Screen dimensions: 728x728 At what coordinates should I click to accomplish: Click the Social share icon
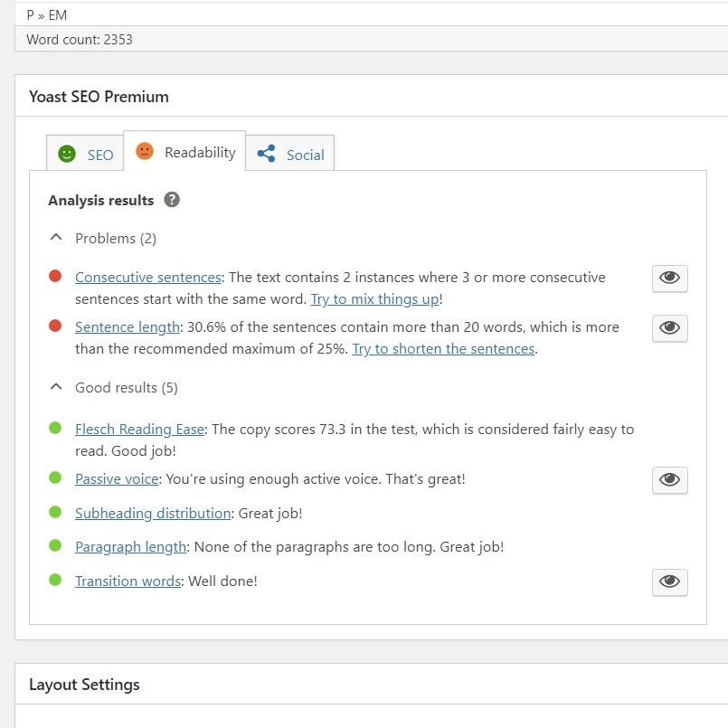point(266,154)
